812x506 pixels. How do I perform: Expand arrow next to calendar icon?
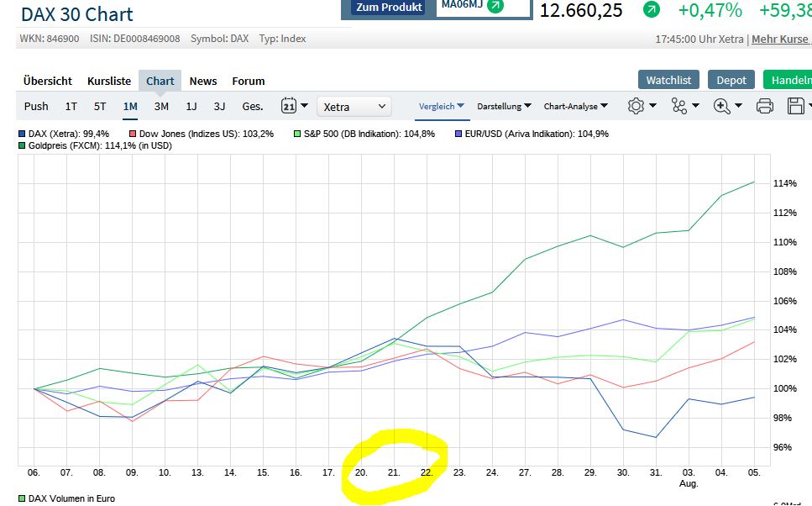point(305,106)
